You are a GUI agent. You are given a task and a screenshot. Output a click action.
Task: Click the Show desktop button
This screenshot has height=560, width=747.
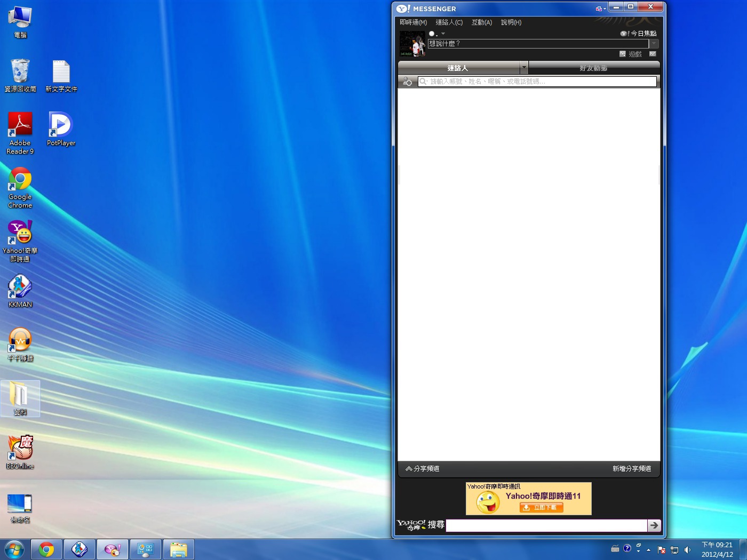click(x=743, y=549)
